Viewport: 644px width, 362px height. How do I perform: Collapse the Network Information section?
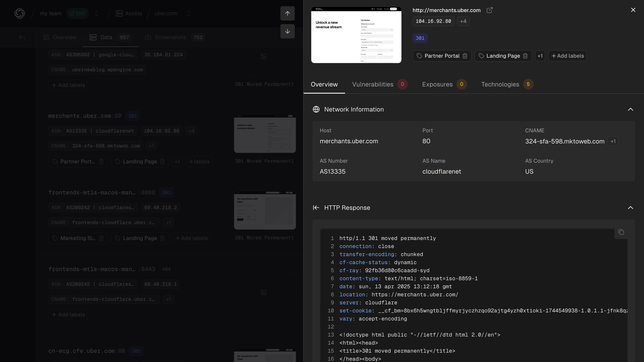(630, 109)
